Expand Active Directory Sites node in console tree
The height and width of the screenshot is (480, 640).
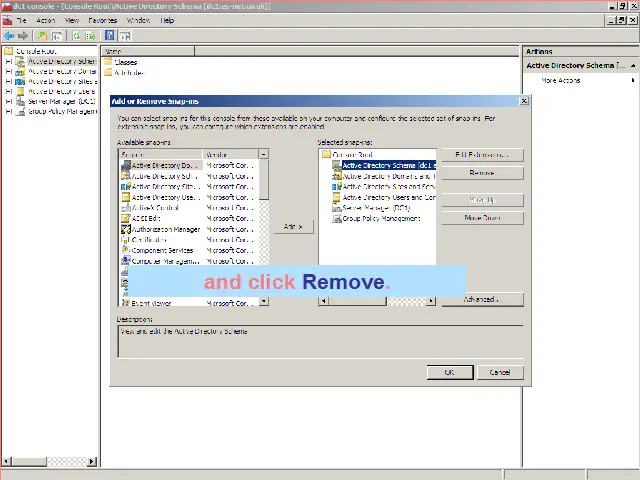9,82
